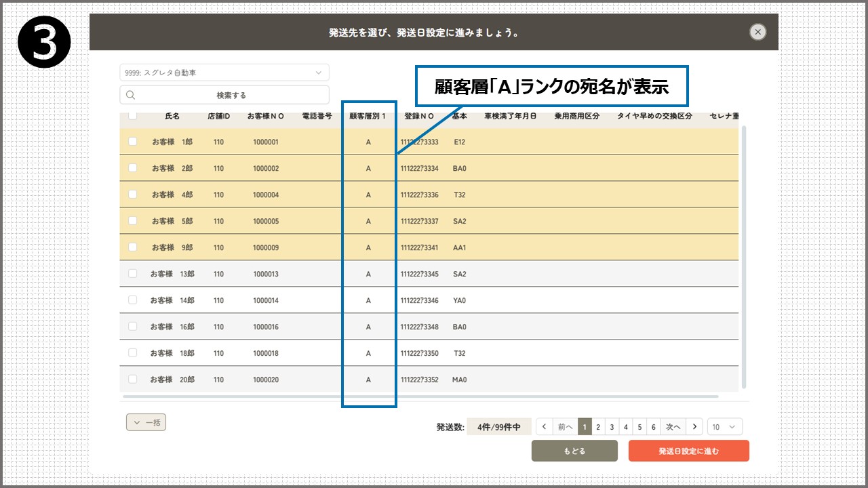
Task: Check the box for お客様 13郎
Action: (x=133, y=273)
